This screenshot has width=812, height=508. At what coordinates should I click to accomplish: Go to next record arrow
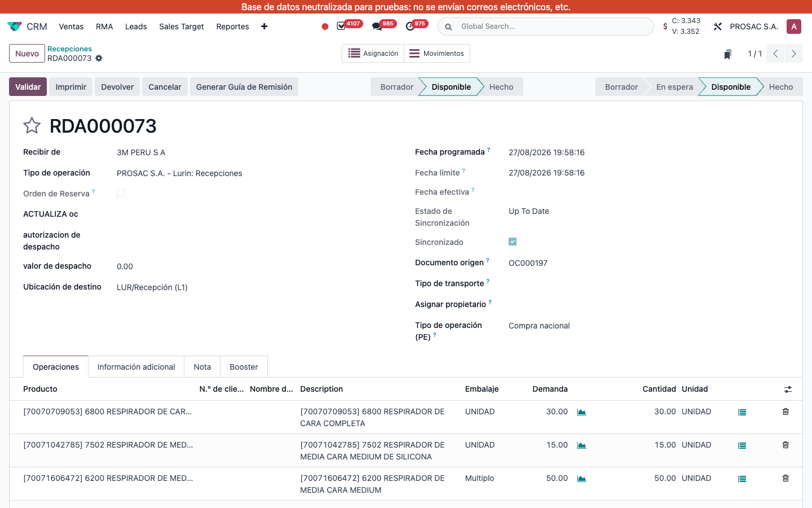(794, 54)
